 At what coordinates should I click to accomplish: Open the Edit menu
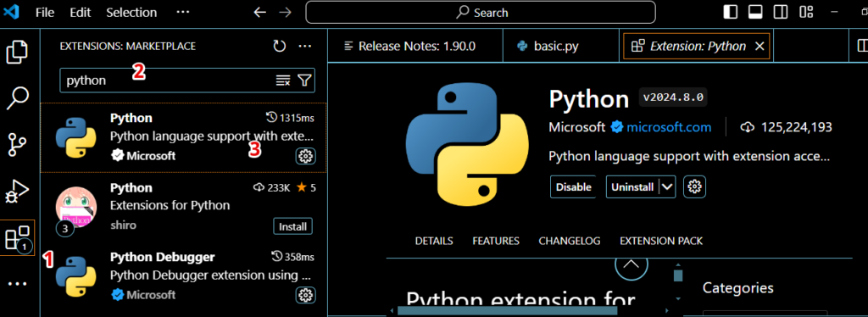81,12
